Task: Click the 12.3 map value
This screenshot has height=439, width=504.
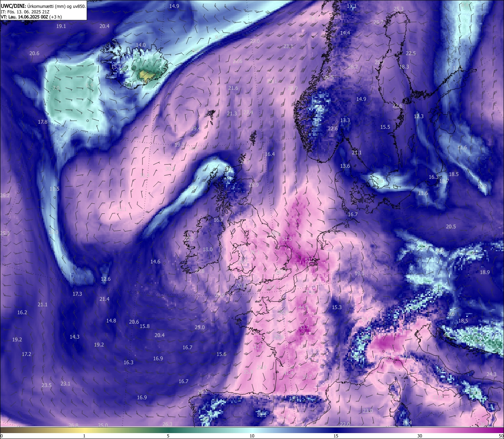Action: 419,117
